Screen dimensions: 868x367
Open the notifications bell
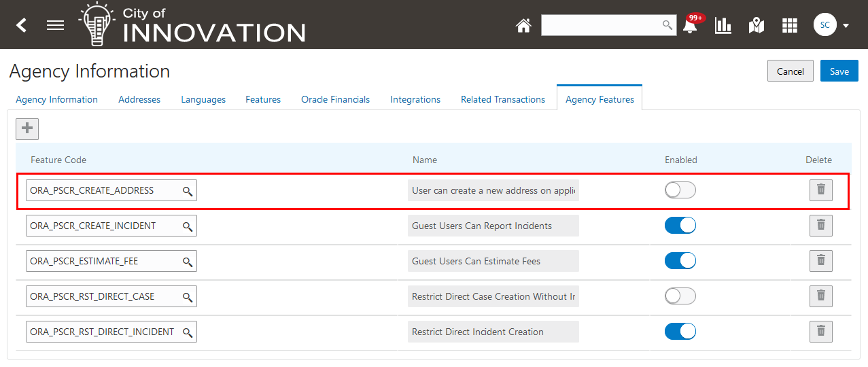click(690, 27)
